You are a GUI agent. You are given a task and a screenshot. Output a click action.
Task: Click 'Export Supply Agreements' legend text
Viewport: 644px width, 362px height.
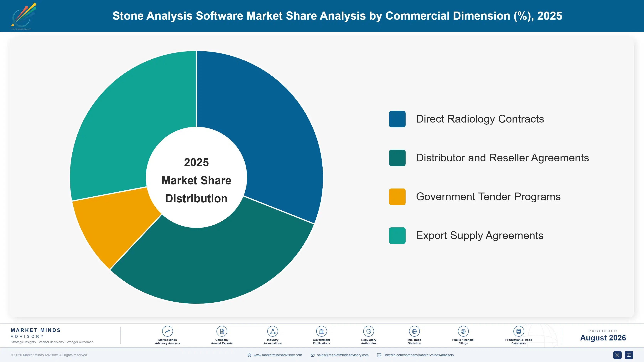click(x=480, y=236)
